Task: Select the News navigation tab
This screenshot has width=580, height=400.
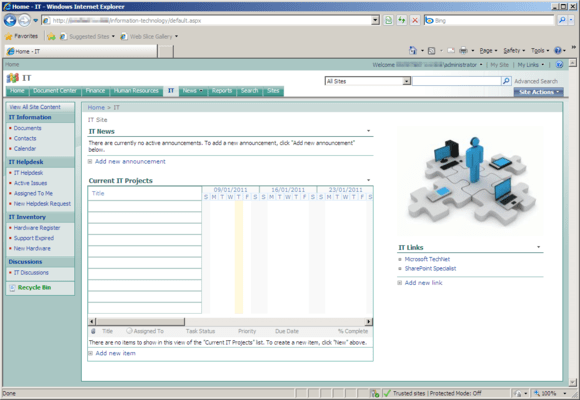Action: click(x=192, y=91)
